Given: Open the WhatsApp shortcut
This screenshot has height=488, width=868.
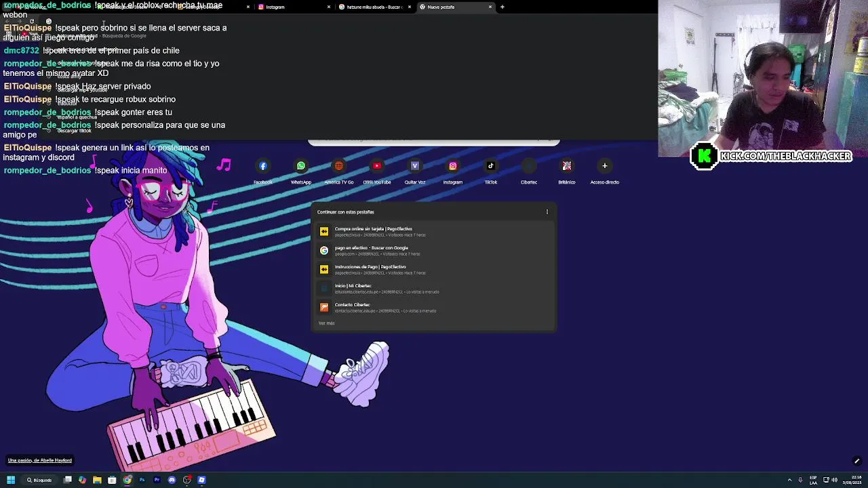Looking at the screenshot, I should coord(301,171).
